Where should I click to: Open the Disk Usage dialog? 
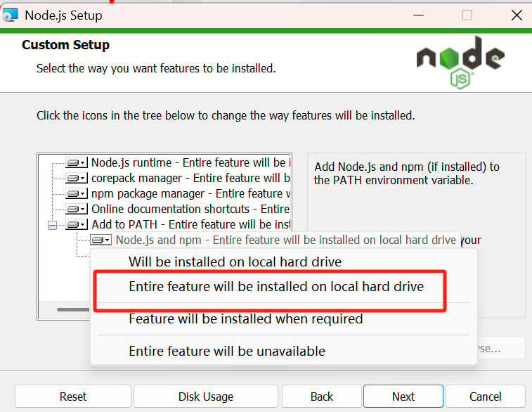(x=206, y=396)
